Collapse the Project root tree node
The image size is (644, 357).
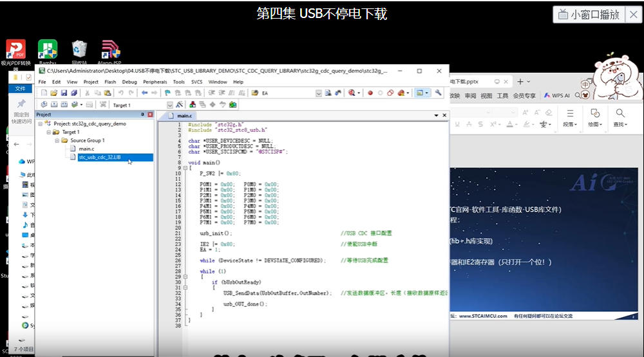click(40, 124)
